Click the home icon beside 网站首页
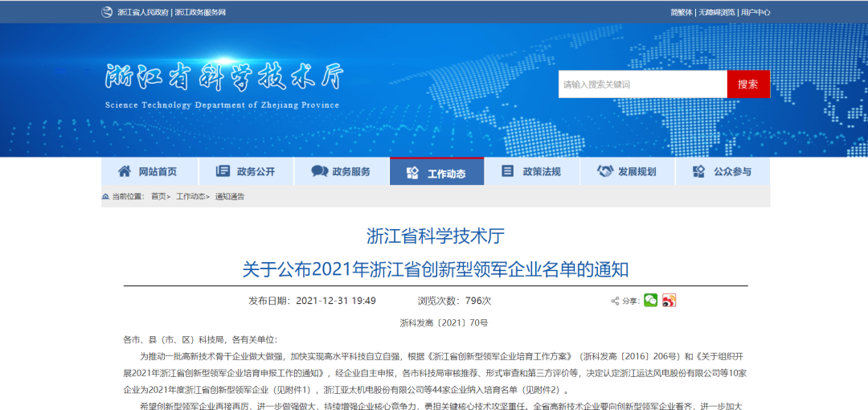The height and width of the screenshot is (410, 868). pos(125,171)
